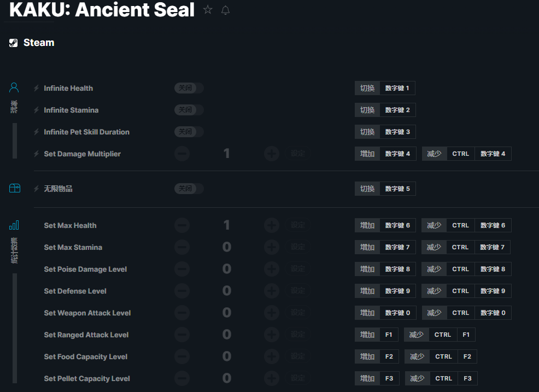Click Set Damage Multiplier value field
The width and height of the screenshot is (539, 392).
click(226, 154)
